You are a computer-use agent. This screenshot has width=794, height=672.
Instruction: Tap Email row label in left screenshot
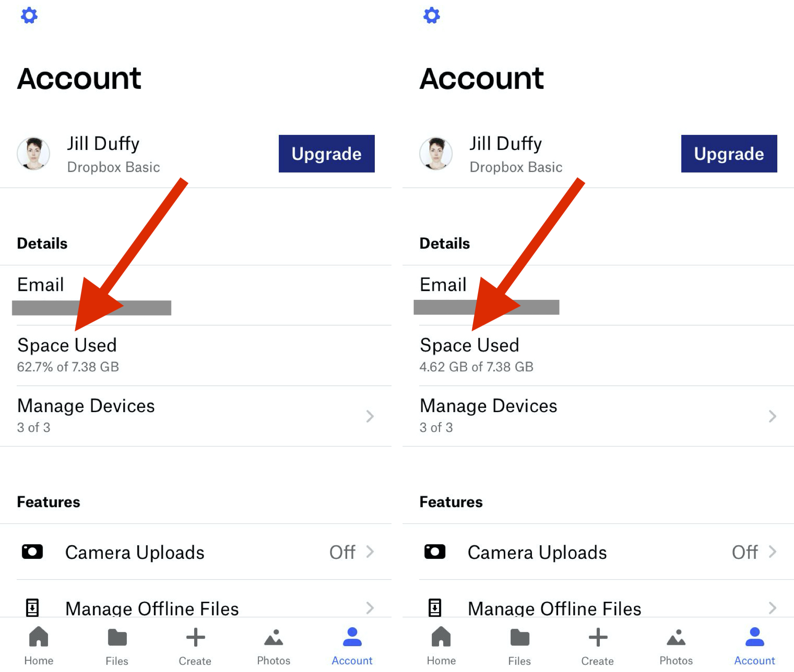coord(40,285)
